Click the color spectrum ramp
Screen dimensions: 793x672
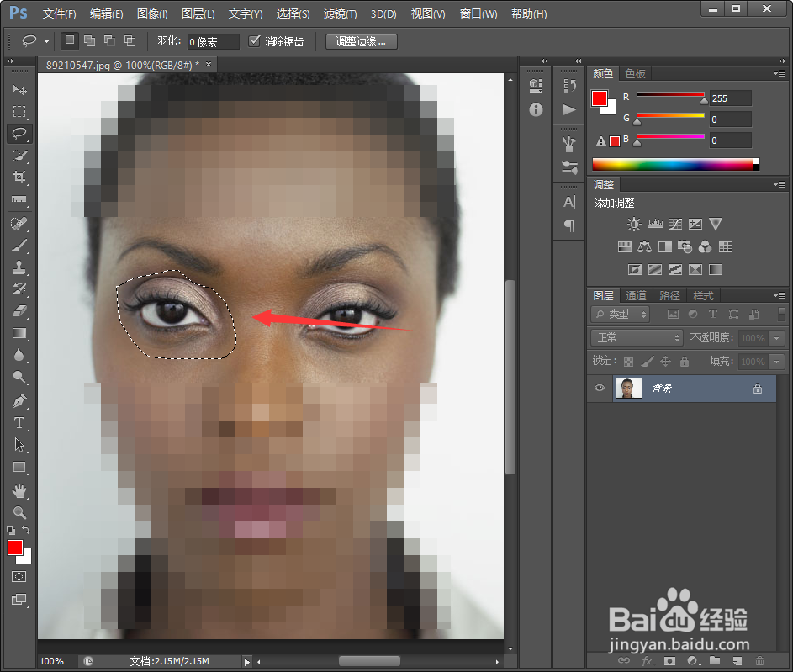click(675, 164)
